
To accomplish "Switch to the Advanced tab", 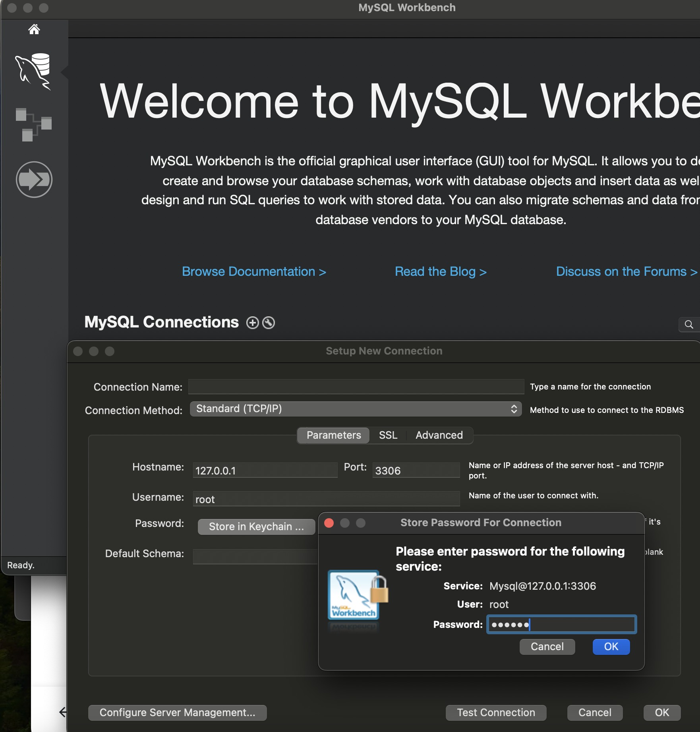I will 439,435.
